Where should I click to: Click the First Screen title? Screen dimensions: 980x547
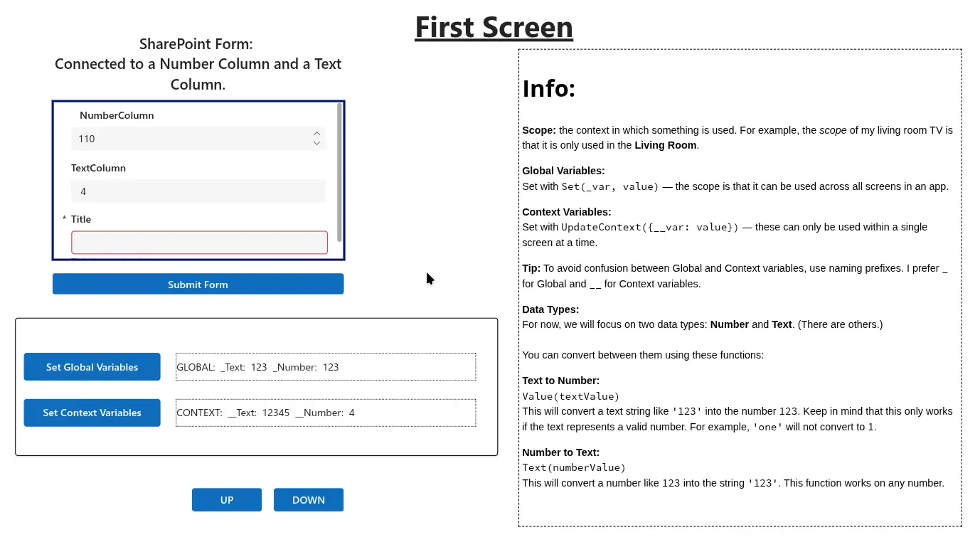(x=494, y=28)
